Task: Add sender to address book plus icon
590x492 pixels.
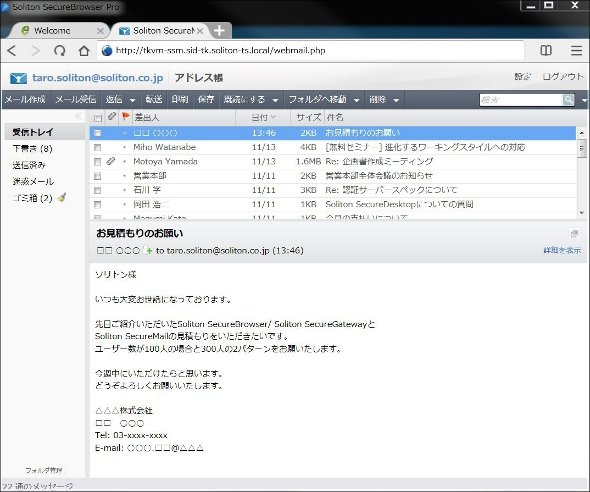Action: (x=148, y=251)
